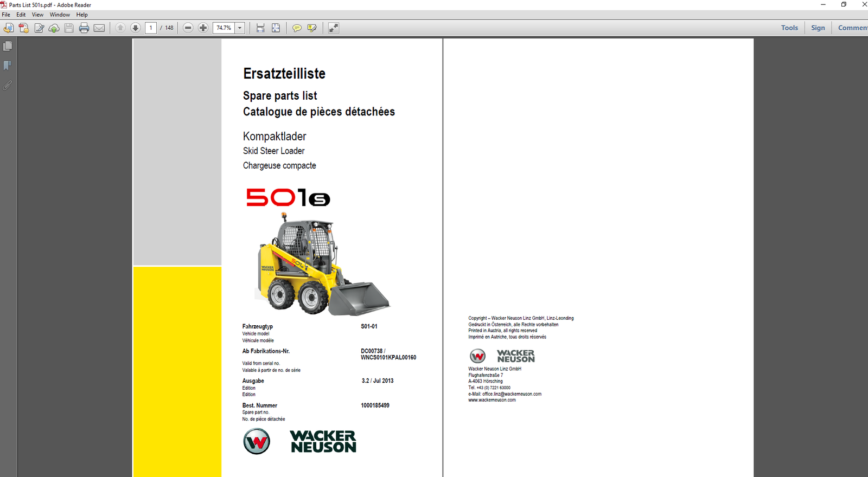Toggle the Attachments paperclip panel
Viewport: 868px width, 477px height.
8,85
